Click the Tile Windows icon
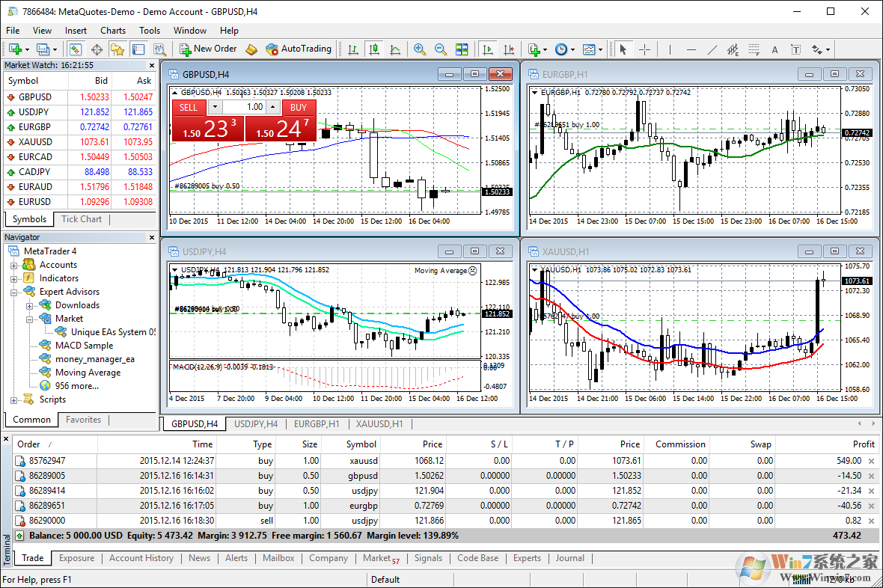 click(x=462, y=49)
